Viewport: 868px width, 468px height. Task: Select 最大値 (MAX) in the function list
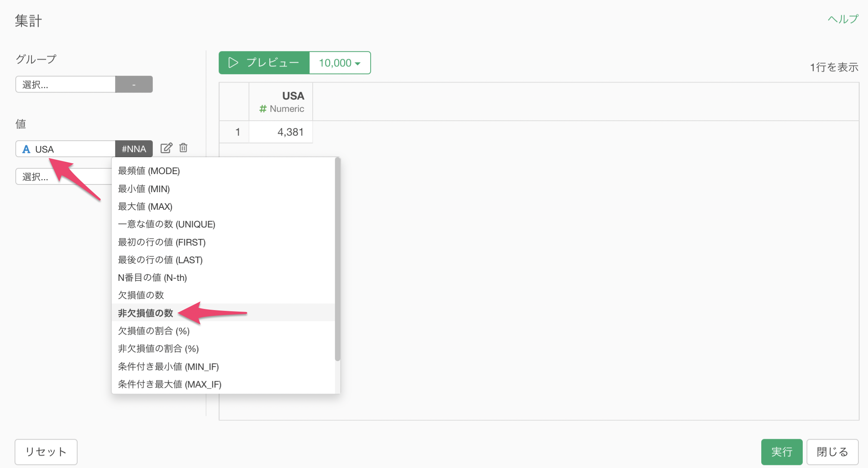pyautogui.click(x=145, y=207)
